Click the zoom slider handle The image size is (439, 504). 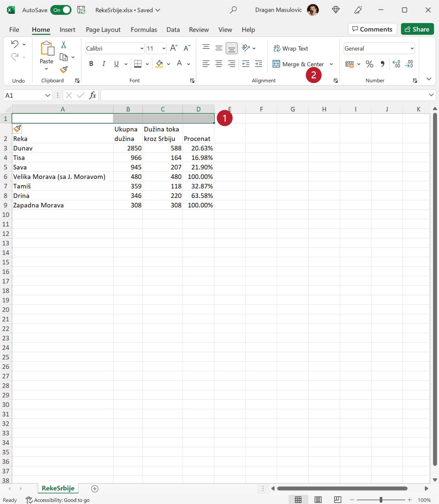pyautogui.click(x=381, y=500)
